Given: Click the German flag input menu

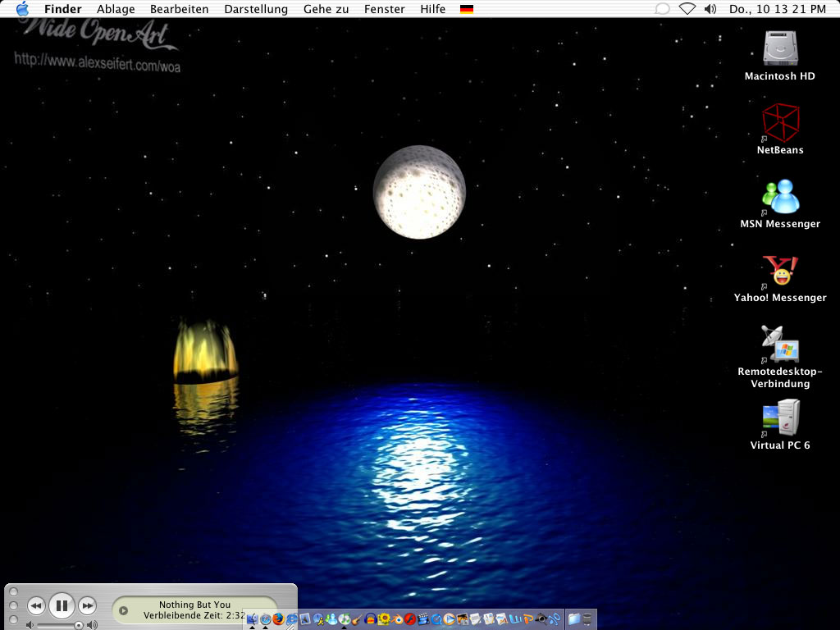Looking at the screenshot, I should click(467, 9).
